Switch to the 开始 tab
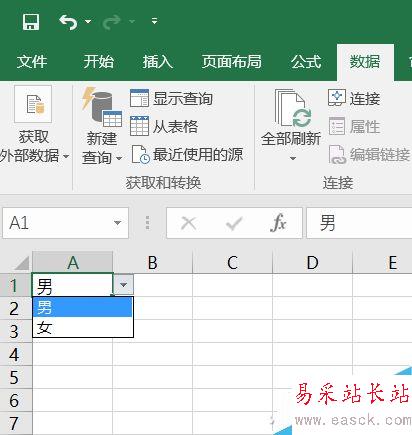Viewport: 412px width, 435px height. (x=99, y=62)
